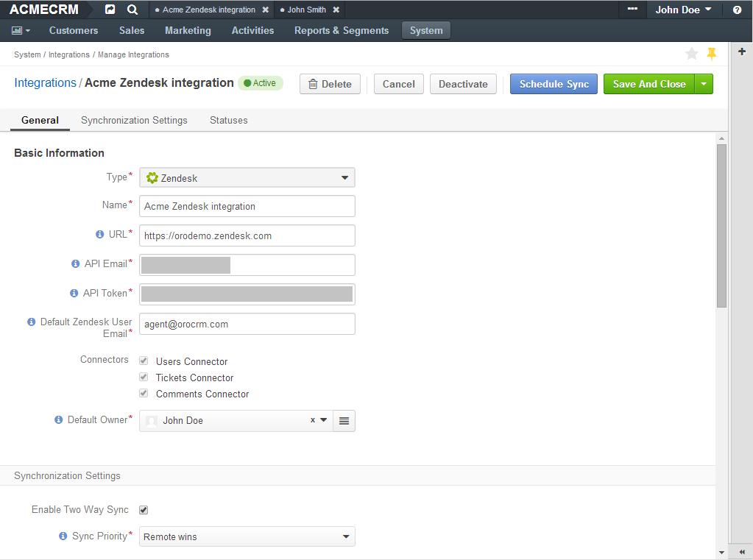The width and height of the screenshot is (753, 560).
Task: Open the three-dash history menu icon
Action: (x=632, y=9)
